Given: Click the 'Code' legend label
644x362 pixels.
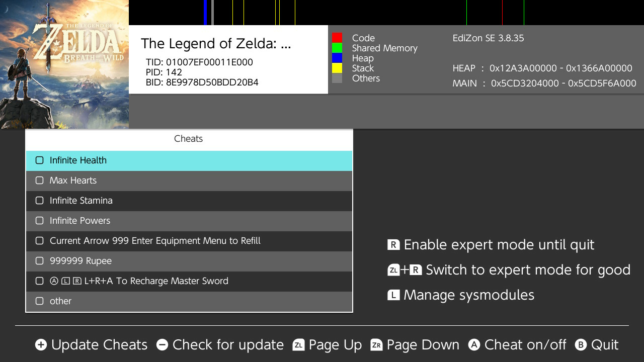Looking at the screenshot, I should [363, 38].
